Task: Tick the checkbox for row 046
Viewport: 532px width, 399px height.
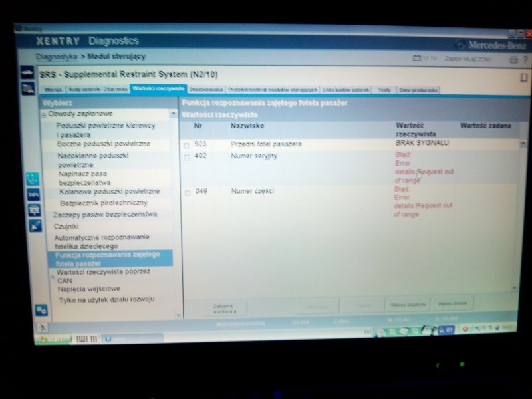Action: 188,193
